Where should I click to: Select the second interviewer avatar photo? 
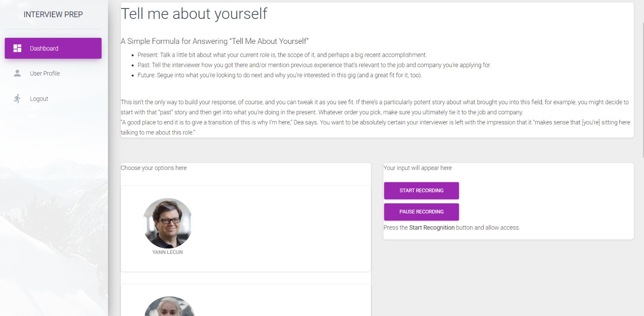pyautogui.click(x=169, y=307)
